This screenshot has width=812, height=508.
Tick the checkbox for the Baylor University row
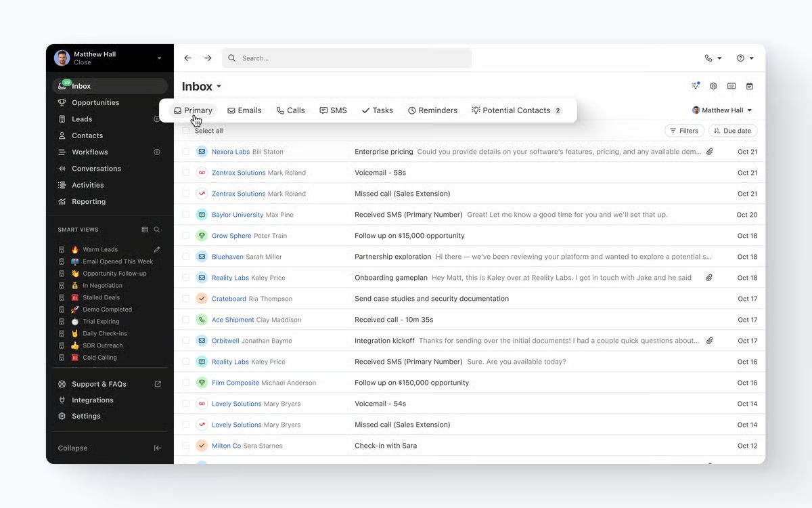click(x=186, y=215)
